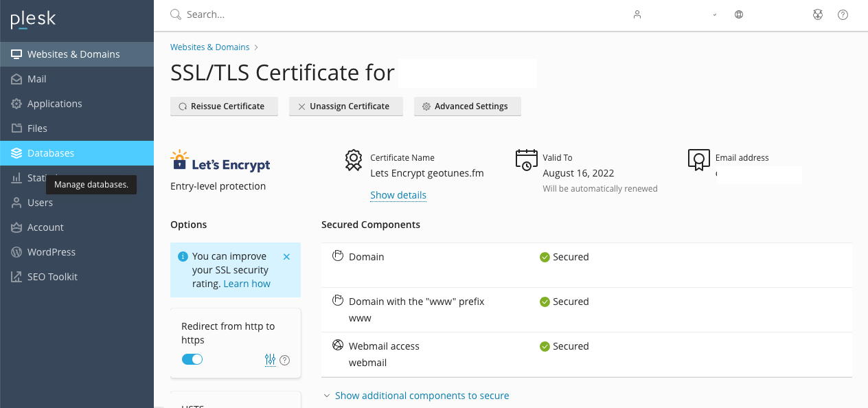This screenshot has width=868, height=408.
Task: Click the 'webmail' subdomain text
Action: [x=367, y=363]
